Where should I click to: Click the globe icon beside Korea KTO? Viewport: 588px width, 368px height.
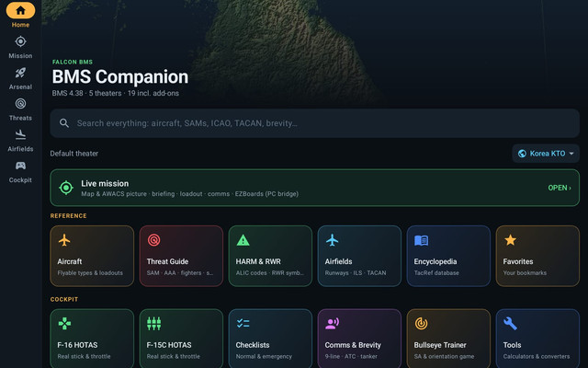(x=522, y=154)
